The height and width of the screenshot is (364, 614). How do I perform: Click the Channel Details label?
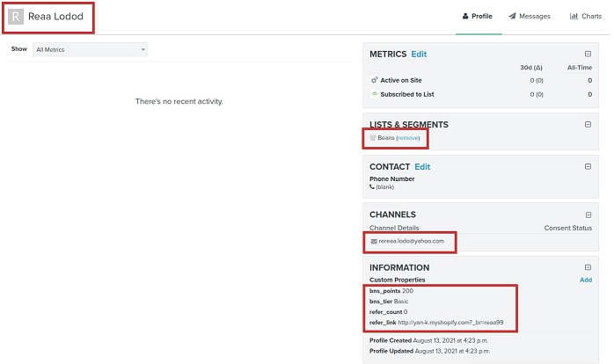point(394,228)
